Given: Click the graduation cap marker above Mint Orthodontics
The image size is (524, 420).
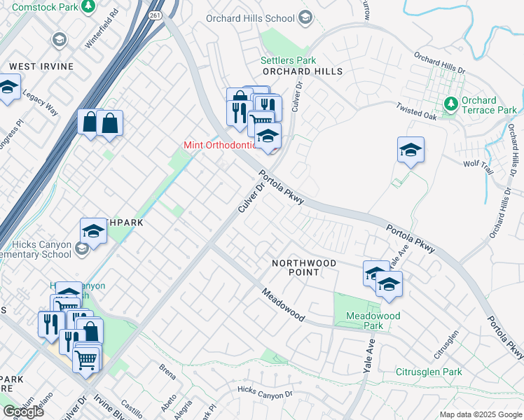Looking at the screenshot, I should pos(268,138).
